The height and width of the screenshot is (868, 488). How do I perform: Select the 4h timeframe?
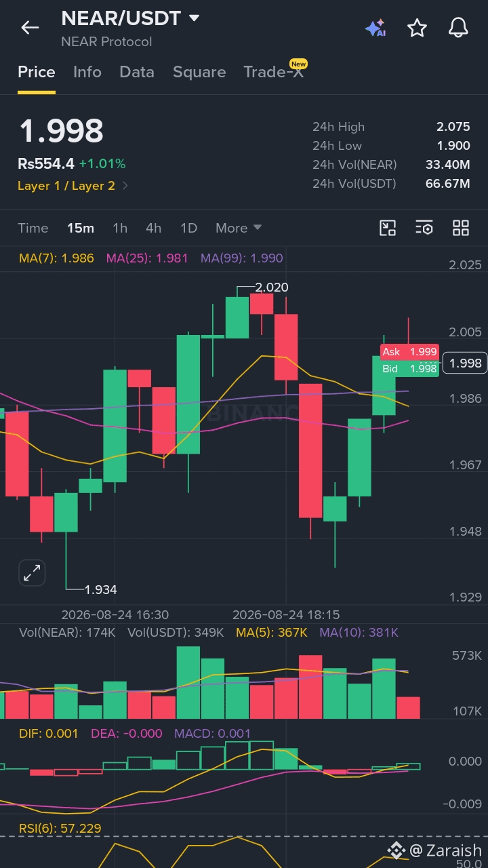(154, 228)
